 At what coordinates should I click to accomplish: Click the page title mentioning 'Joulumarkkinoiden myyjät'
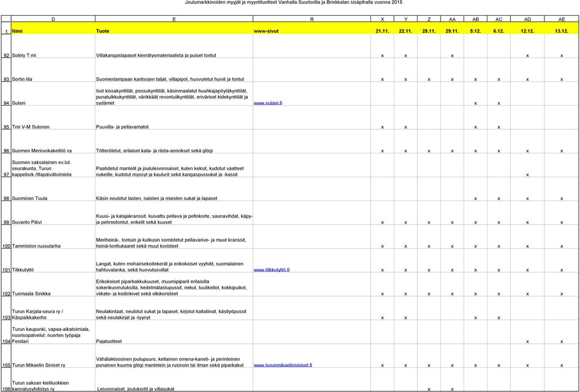pos(294,2)
